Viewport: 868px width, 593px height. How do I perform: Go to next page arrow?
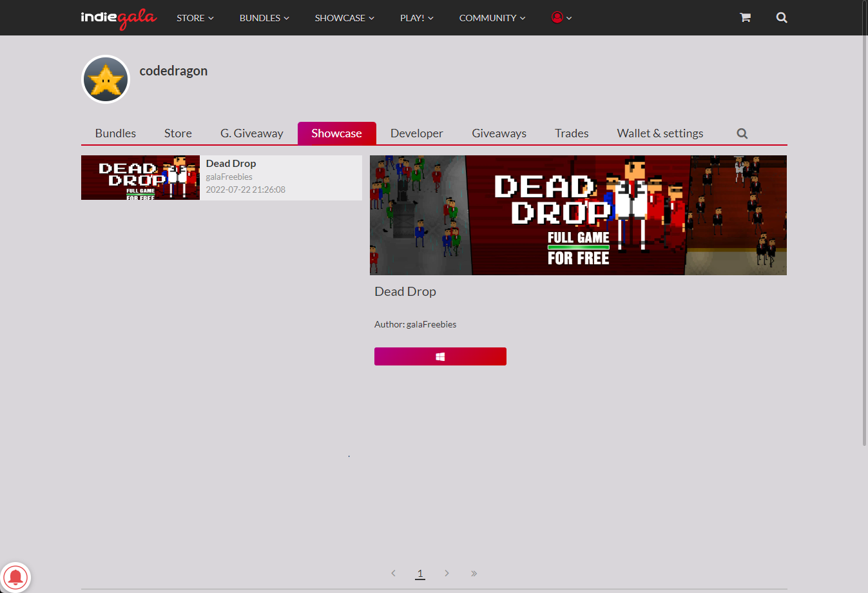[447, 573]
